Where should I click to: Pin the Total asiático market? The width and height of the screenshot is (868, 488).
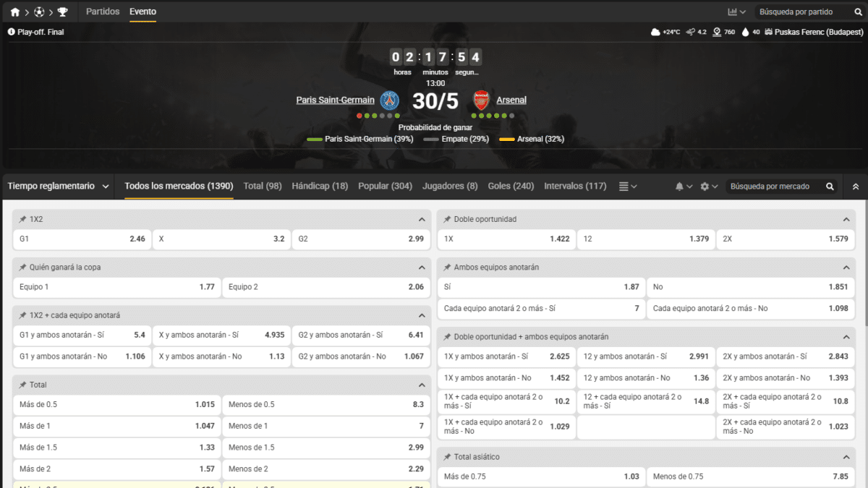coord(447,458)
